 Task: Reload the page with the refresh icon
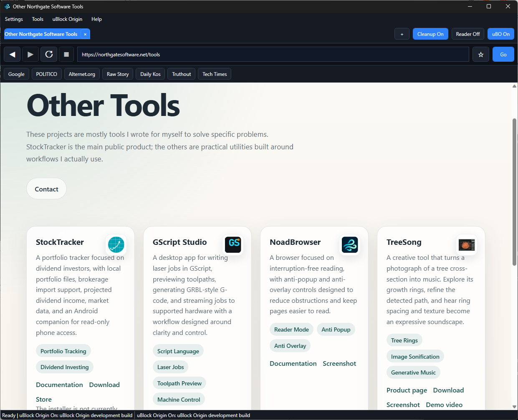49,54
